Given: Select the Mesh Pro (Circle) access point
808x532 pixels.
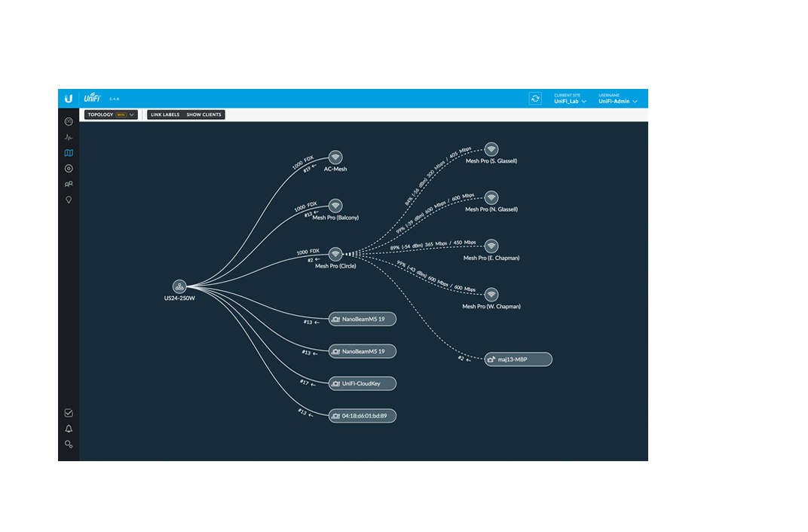Looking at the screenshot, I should pyautogui.click(x=335, y=254).
